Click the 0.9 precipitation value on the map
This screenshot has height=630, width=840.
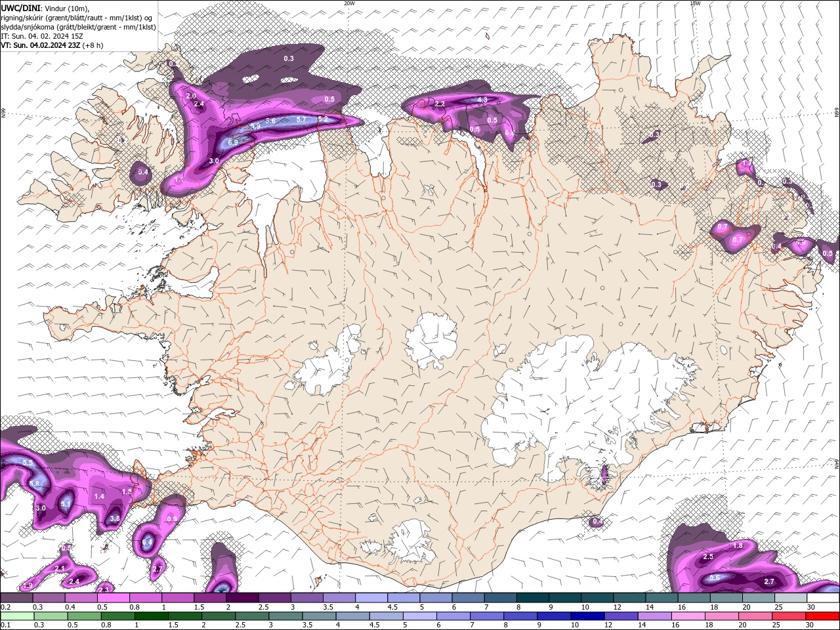tap(172, 518)
